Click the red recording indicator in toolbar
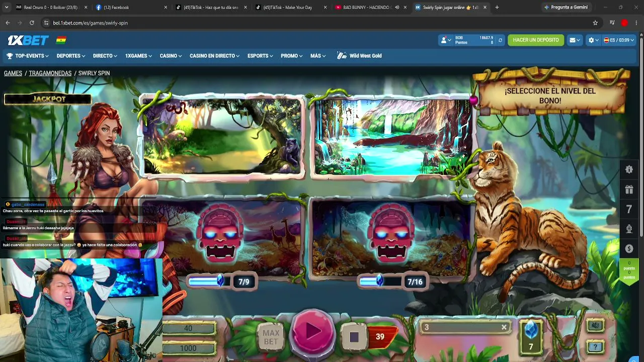Screen dimensions: 644x362 (x=624, y=23)
